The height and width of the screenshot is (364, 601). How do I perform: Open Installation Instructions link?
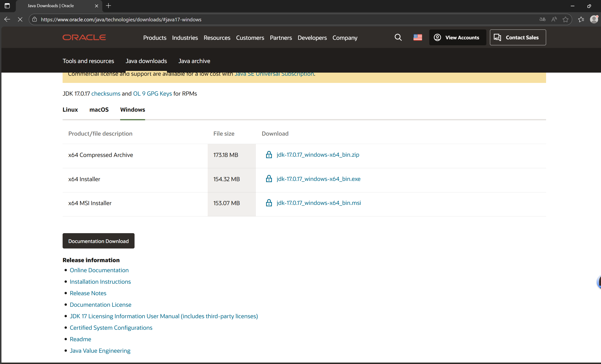100,282
